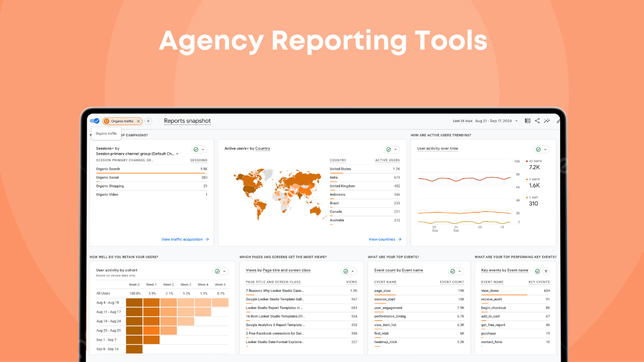Open Sessions metric dropdown in campaigns card

click(105, 148)
